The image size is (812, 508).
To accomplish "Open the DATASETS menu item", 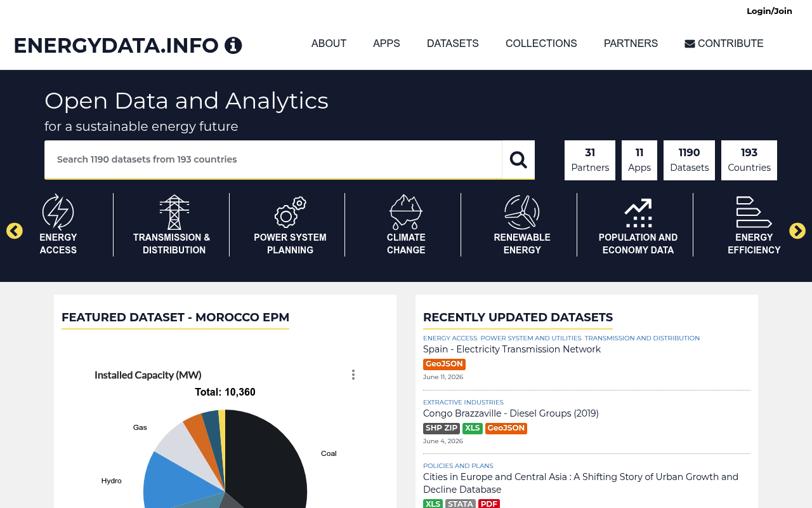I will [x=453, y=44].
